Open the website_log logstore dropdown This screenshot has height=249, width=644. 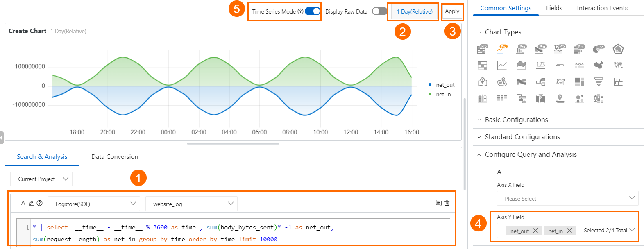click(191, 204)
